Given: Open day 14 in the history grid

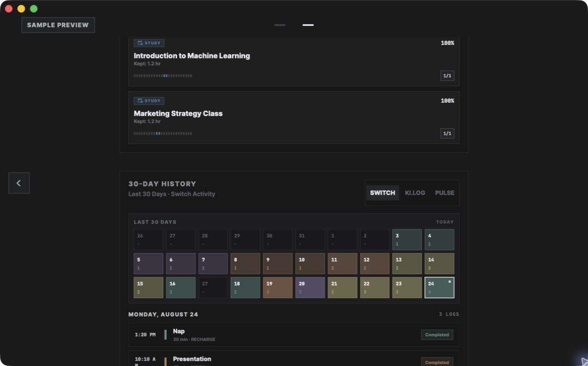Looking at the screenshot, I should click(x=439, y=264).
